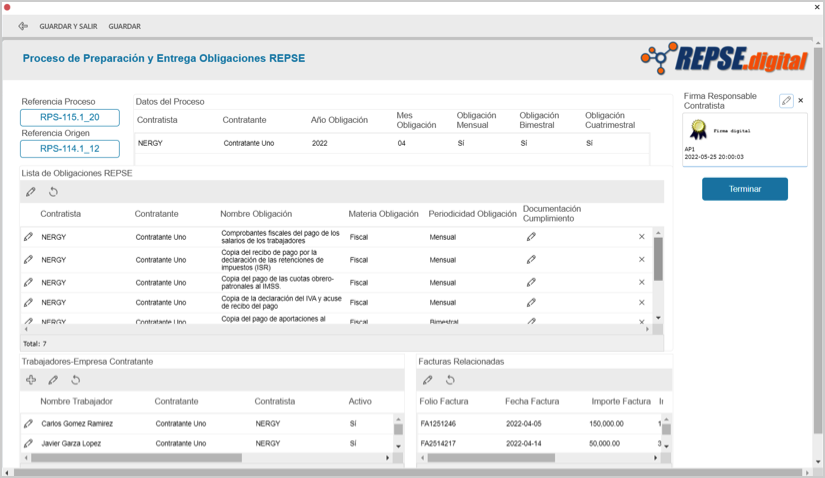Edit the Firma Responsable Contratista signature
825x478 pixels.
point(786,101)
